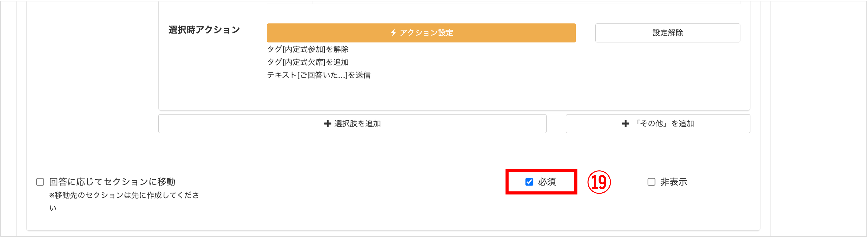This screenshot has height=237, width=868.
Task: Click the 回答に応じてセクションに移動 label text
Action: pos(112,182)
